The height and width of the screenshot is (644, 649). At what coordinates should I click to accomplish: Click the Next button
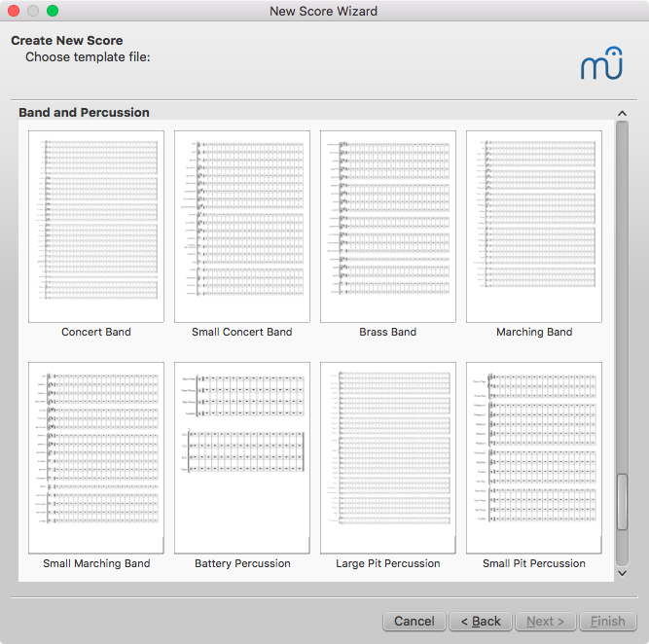546,622
